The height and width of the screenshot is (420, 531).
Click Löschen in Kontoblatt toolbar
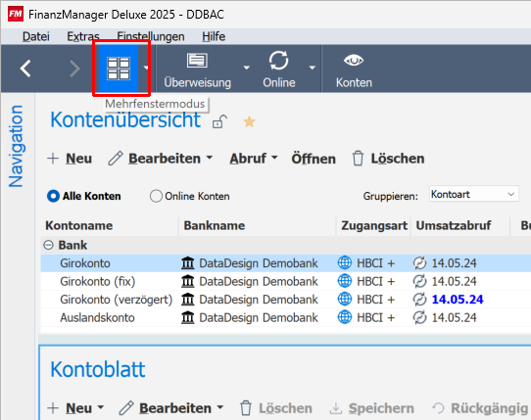276,408
